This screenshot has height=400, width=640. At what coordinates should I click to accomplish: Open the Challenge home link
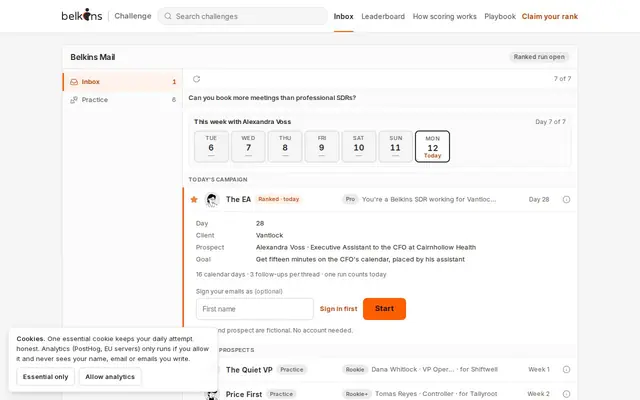(x=133, y=16)
